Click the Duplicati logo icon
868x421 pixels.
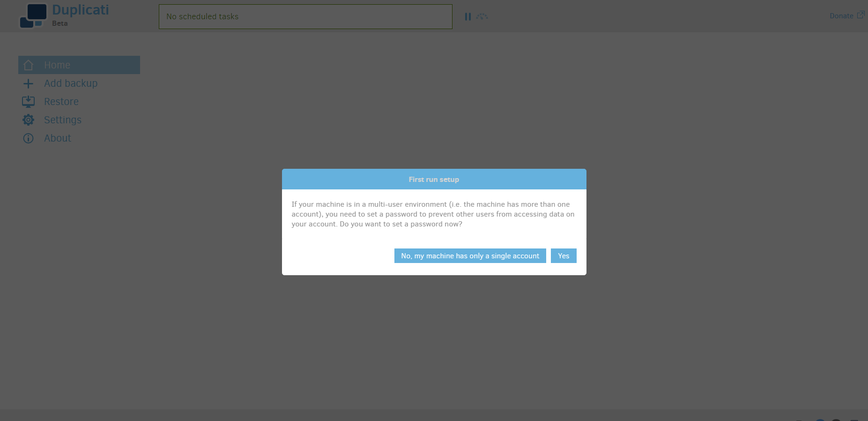[x=33, y=16]
